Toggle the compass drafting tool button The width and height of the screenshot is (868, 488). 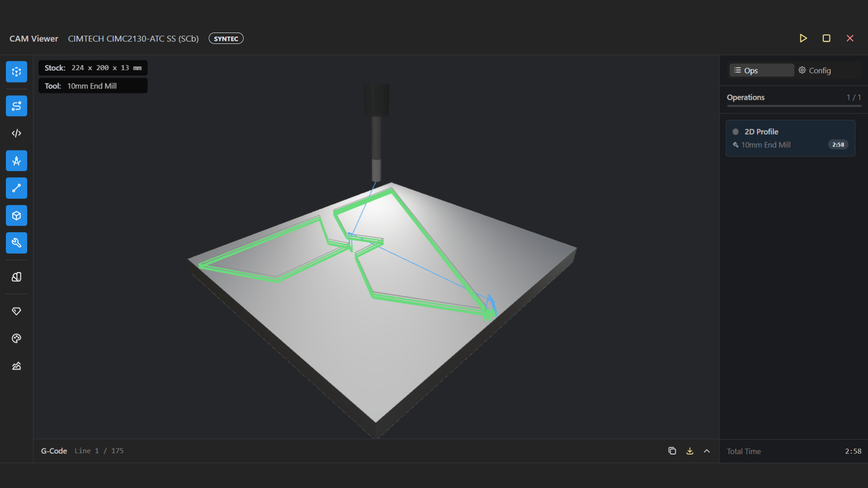point(16,161)
